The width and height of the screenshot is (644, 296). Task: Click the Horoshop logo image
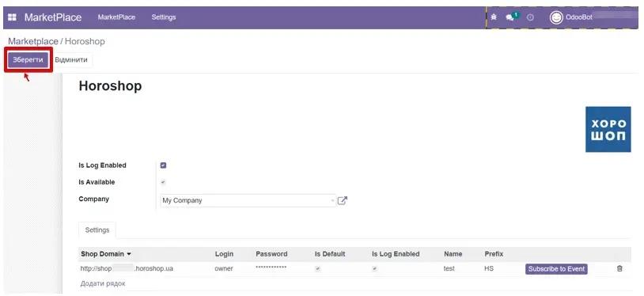pyautogui.click(x=608, y=129)
